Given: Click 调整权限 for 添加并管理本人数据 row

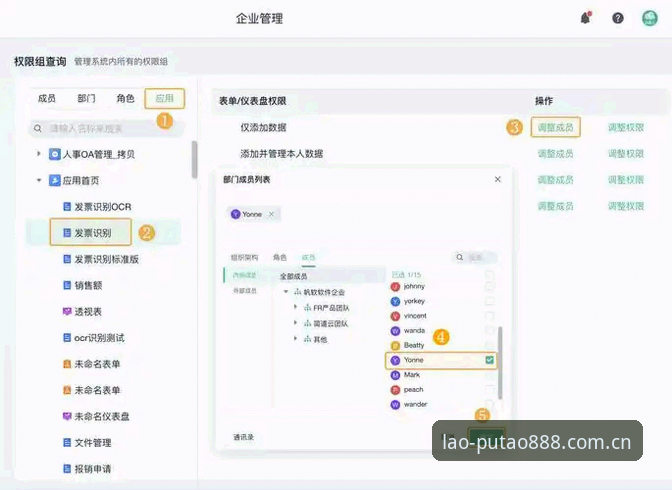Looking at the screenshot, I should (x=626, y=153).
